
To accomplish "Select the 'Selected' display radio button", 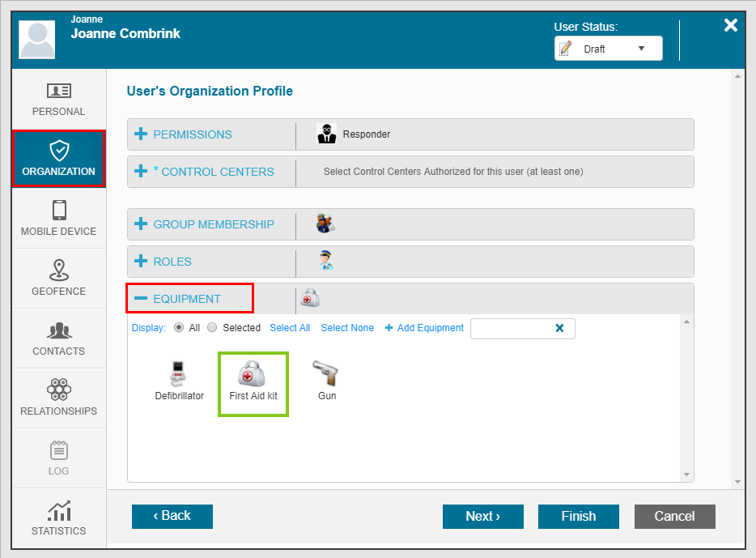I will tap(213, 328).
